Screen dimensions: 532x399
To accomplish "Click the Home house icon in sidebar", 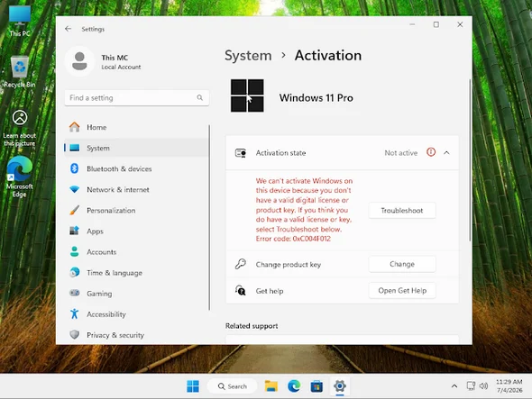I will pos(74,127).
